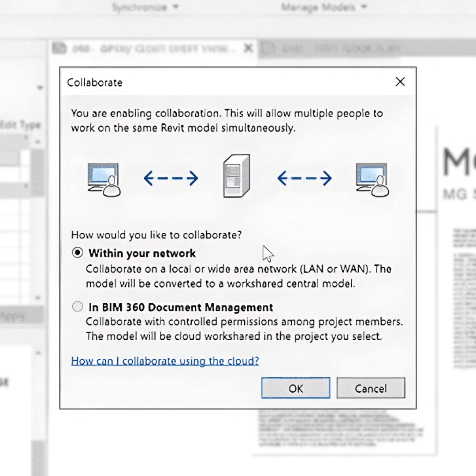Click the left user workstation icon
This screenshot has width=476, height=476.
tap(104, 179)
